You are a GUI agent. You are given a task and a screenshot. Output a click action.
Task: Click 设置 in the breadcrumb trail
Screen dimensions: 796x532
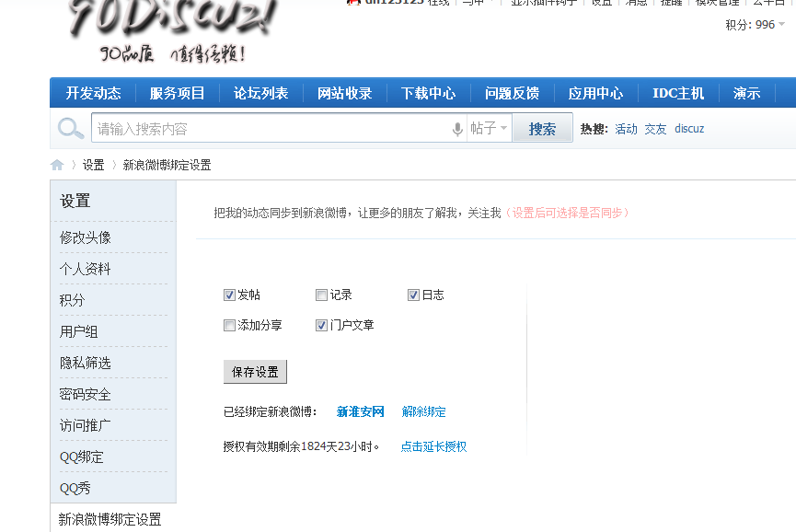click(x=94, y=165)
